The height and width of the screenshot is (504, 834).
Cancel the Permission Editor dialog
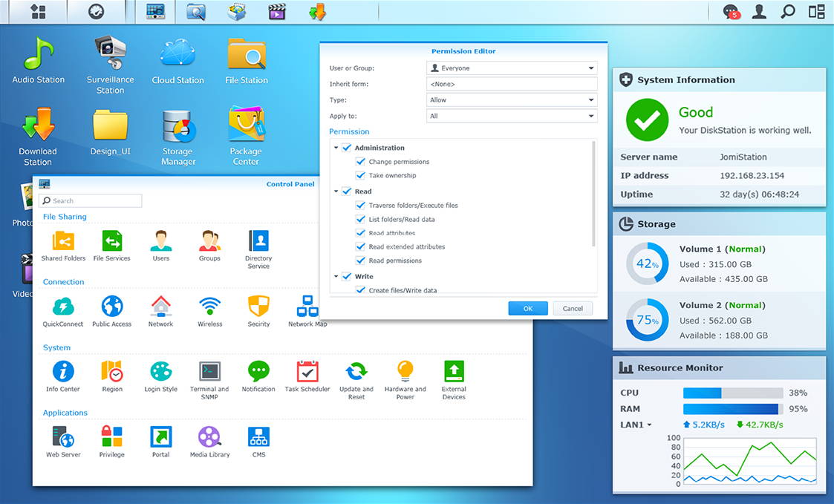coord(573,309)
